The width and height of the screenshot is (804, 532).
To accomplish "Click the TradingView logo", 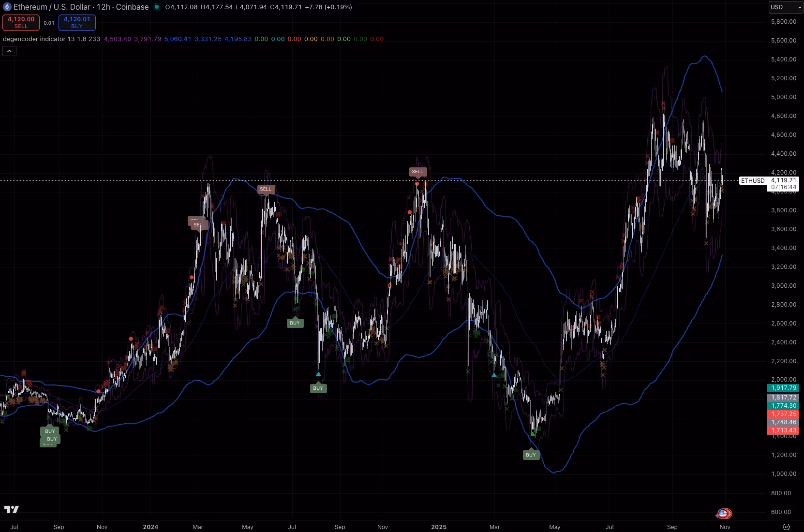I will point(12,509).
